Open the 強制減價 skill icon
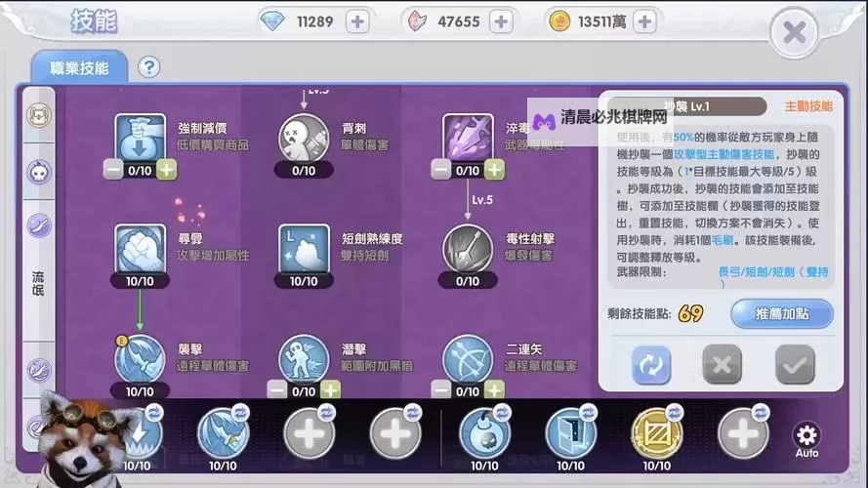Viewport: 868px width, 488px height. [x=140, y=139]
